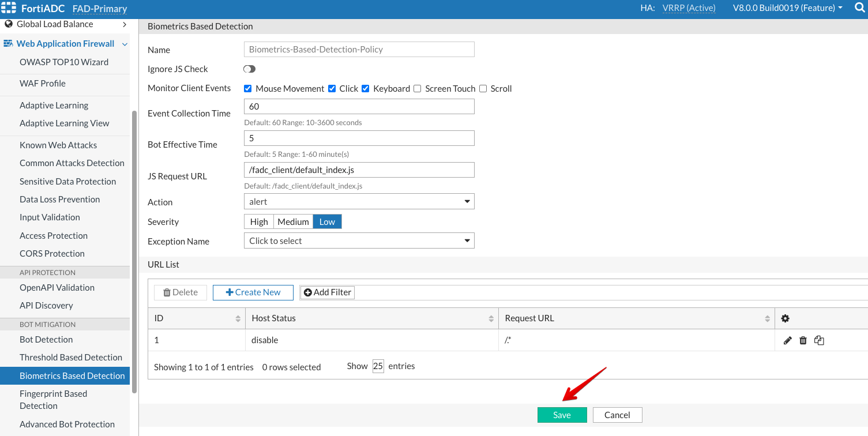This screenshot has height=436, width=868.
Task: Enable the Screen Touch checkbox
Action: [x=418, y=89]
